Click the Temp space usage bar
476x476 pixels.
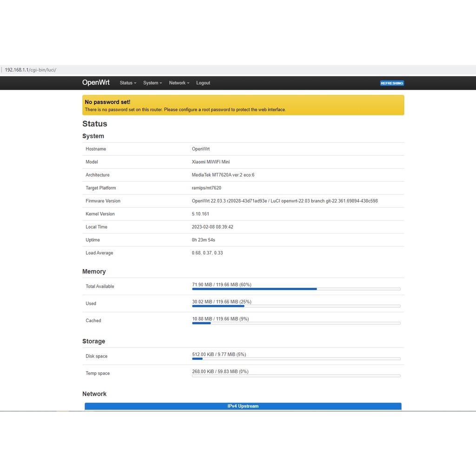pos(296,376)
